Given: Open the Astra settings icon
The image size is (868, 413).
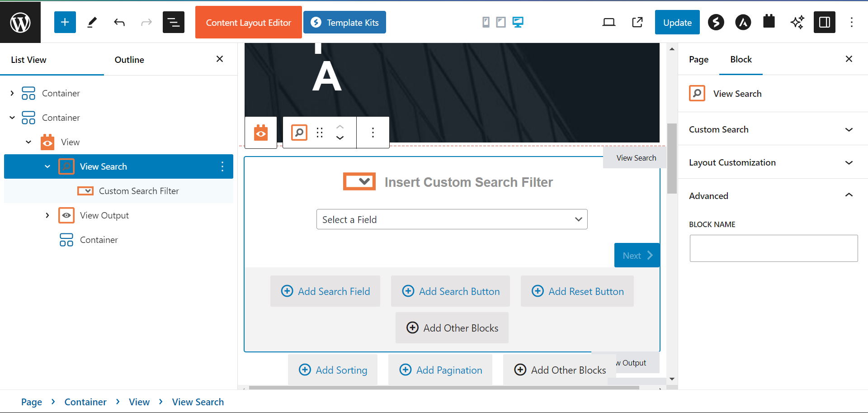Looking at the screenshot, I should (x=743, y=22).
